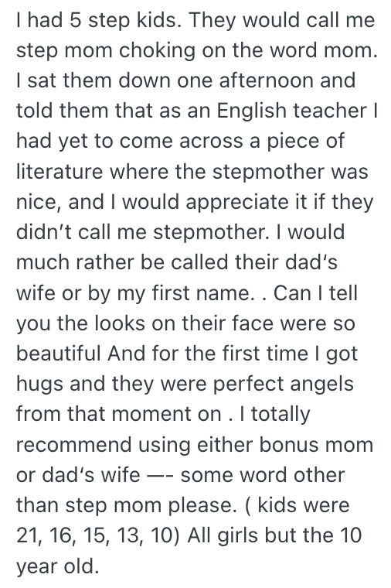Click the word "appreciate"
The width and height of the screenshot is (391, 588).
[x=237, y=202]
